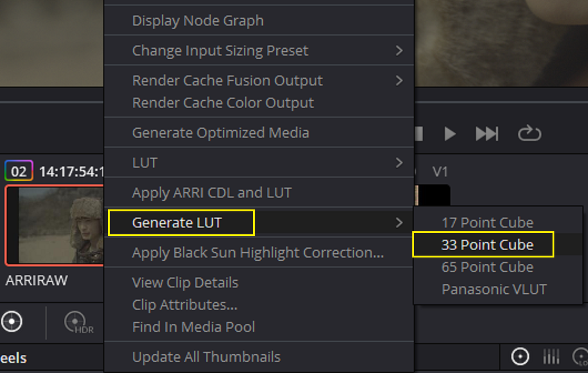Choose Display Node Graph

pos(259,21)
